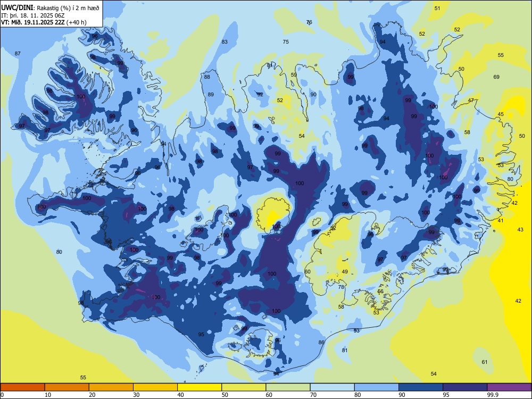Click the 70–80 pale blue legend swatch

(x=332, y=387)
